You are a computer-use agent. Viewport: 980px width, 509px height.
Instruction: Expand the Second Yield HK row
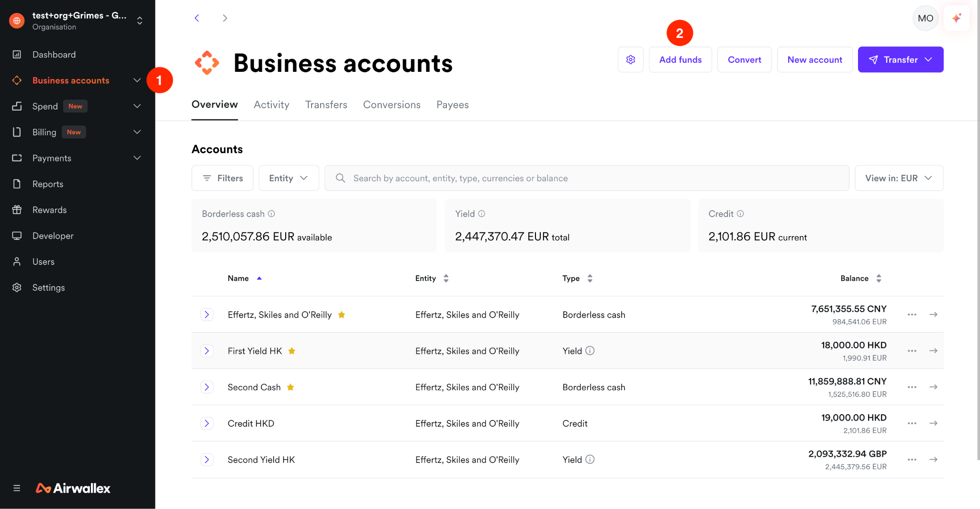click(x=207, y=460)
